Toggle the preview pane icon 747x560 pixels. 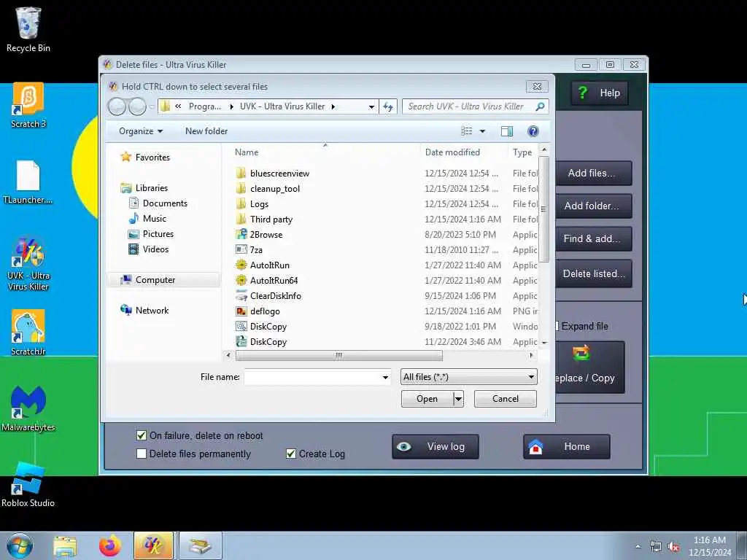pos(507,131)
